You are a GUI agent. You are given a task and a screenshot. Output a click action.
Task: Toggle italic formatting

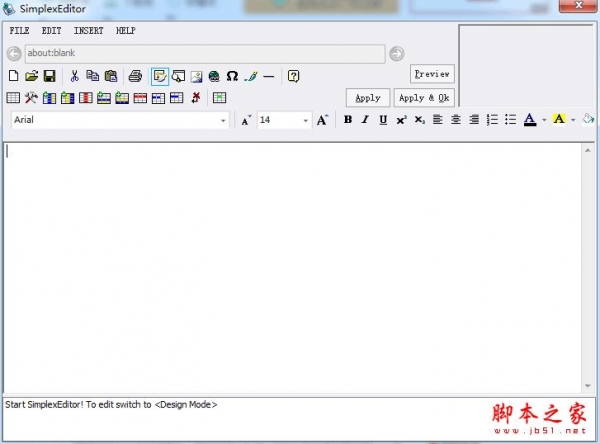point(365,120)
